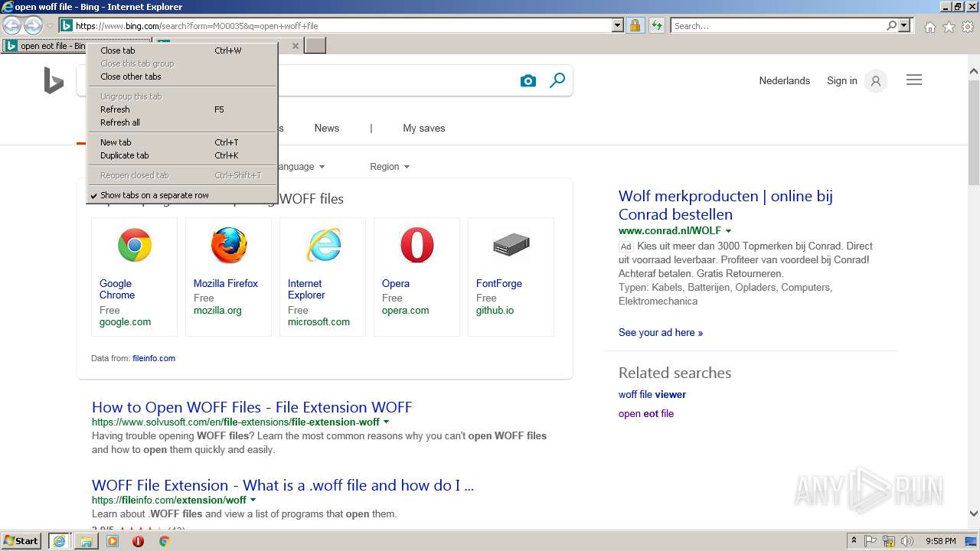The image size is (980, 551).
Task: Open the recent pages dropdown beside Forward
Action: tap(50, 26)
